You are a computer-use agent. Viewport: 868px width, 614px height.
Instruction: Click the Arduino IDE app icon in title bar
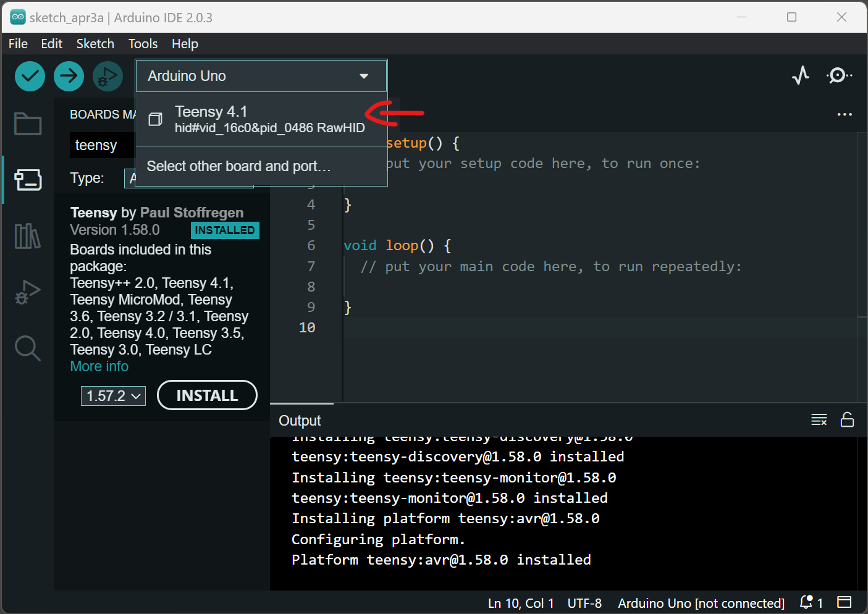coord(18,17)
